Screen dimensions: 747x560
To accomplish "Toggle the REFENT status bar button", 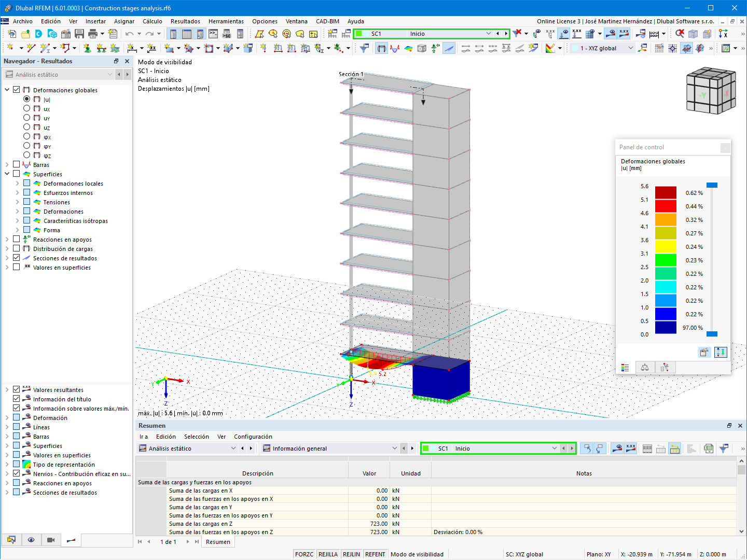I will [x=375, y=554].
